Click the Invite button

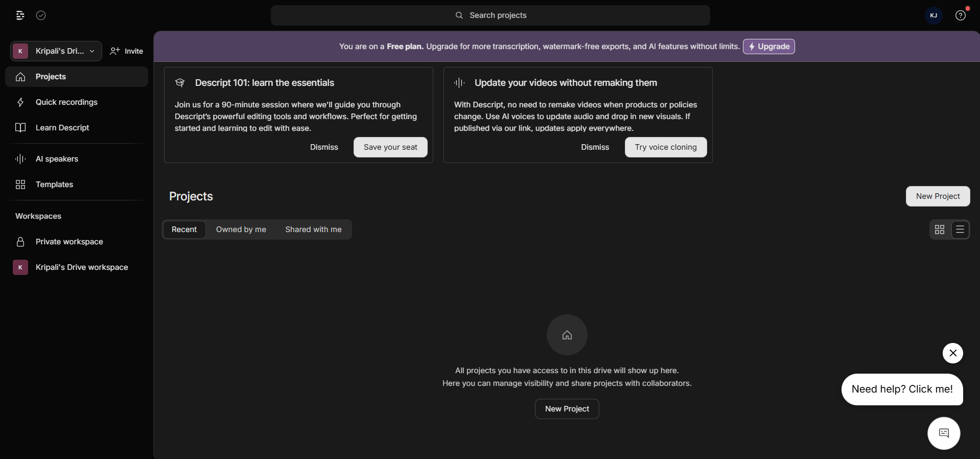127,51
